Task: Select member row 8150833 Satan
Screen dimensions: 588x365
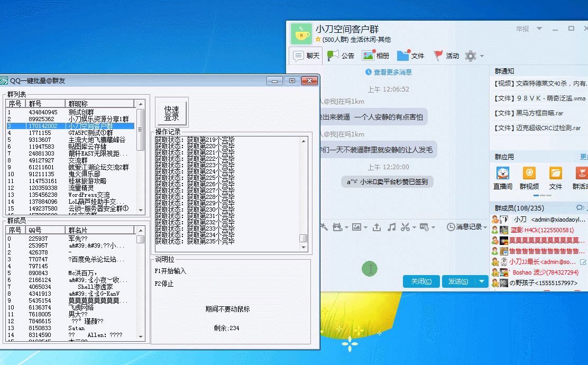Action: (x=70, y=328)
